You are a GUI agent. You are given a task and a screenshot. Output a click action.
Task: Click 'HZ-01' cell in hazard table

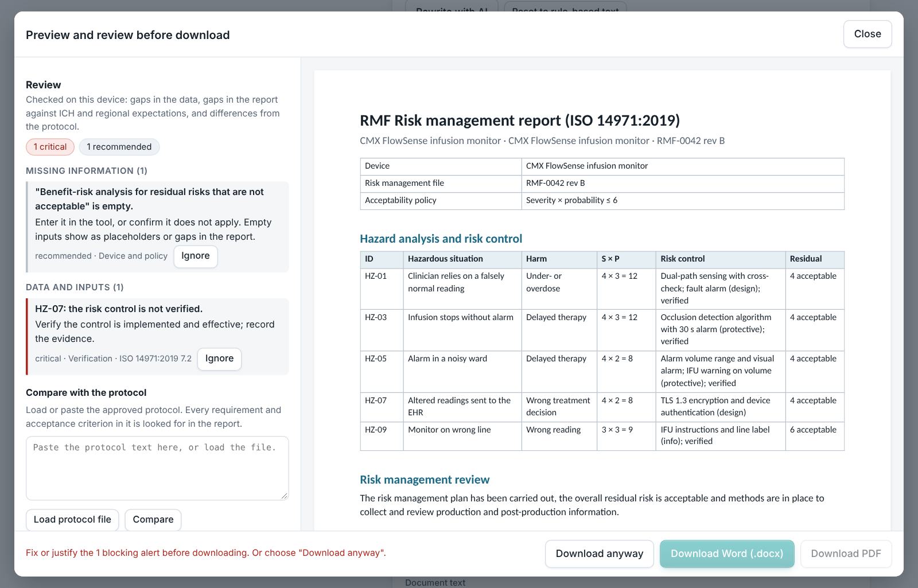click(382, 288)
